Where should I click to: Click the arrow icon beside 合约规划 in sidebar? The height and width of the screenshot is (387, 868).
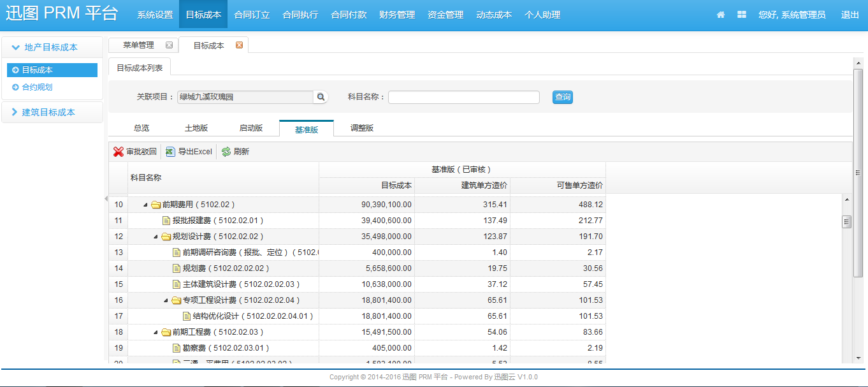click(x=15, y=87)
